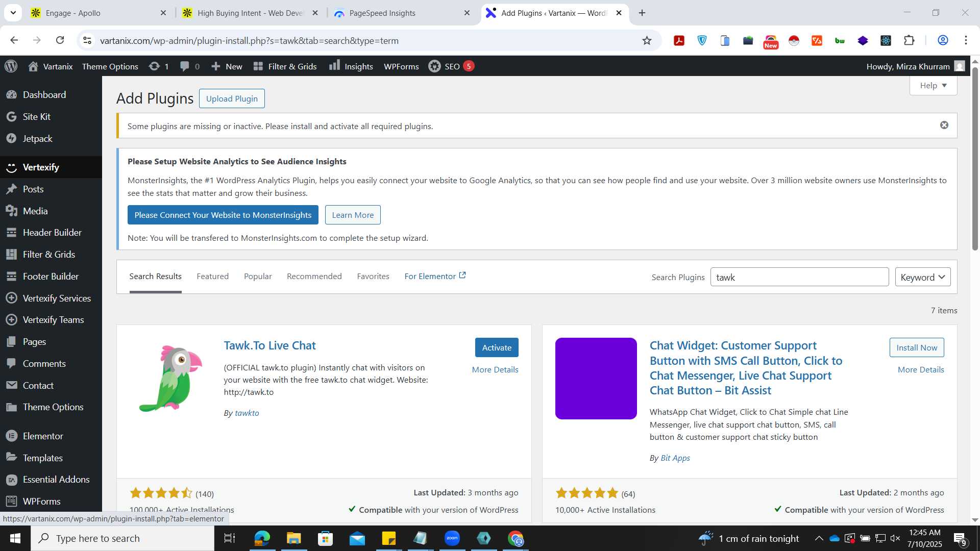Click the Vartanix home icon

coord(33,66)
